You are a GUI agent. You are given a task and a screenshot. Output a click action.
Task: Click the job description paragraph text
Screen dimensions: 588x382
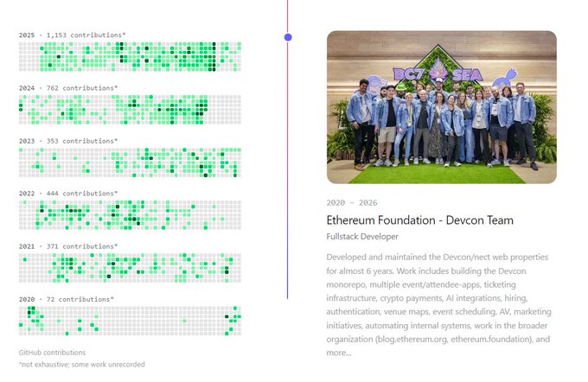click(x=438, y=305)
